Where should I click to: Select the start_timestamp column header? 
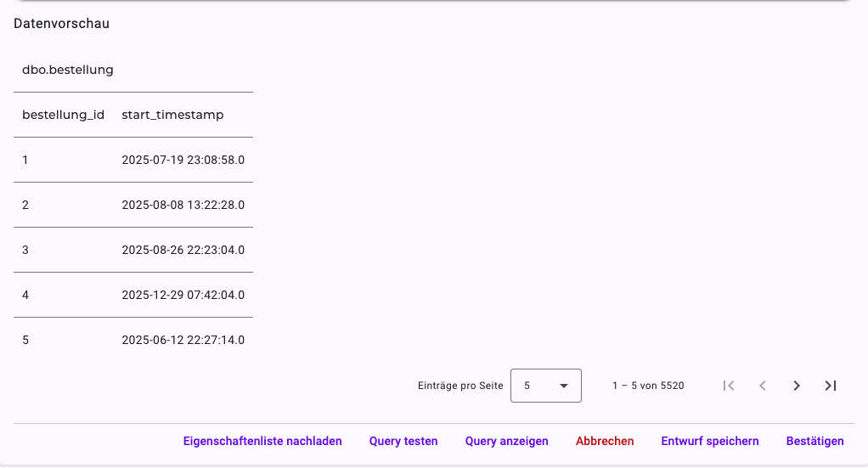(172, 115)
